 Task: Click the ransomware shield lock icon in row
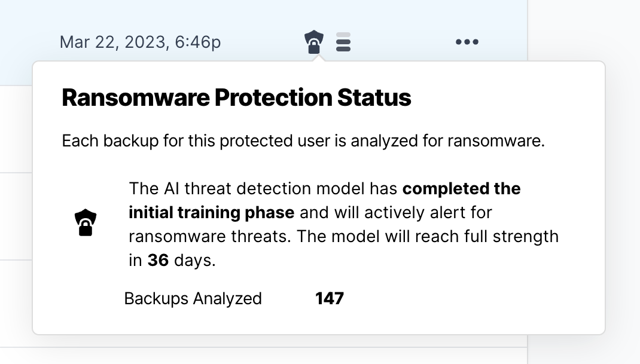(x=314, y=42)
